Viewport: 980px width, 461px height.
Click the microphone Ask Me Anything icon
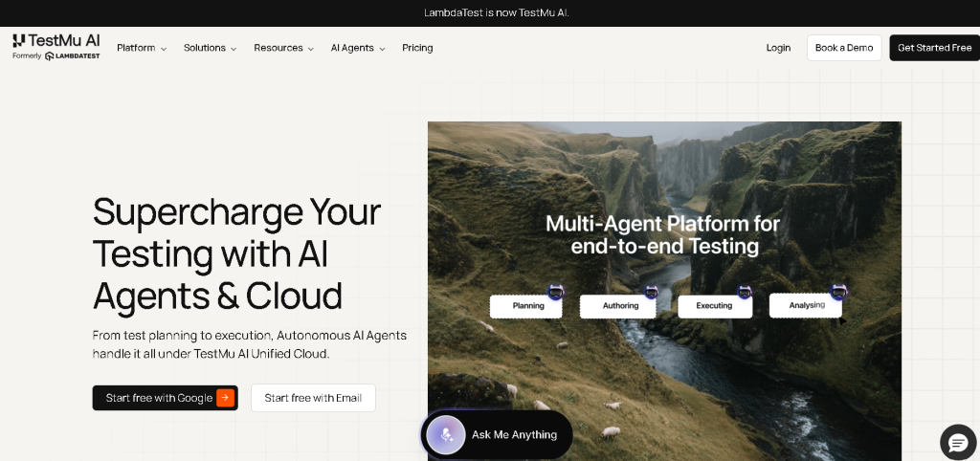click(x=446, y=435)
